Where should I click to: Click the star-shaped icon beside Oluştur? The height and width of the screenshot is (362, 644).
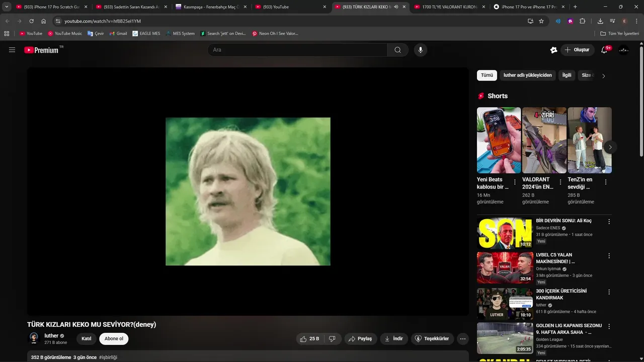coord(553,50)
